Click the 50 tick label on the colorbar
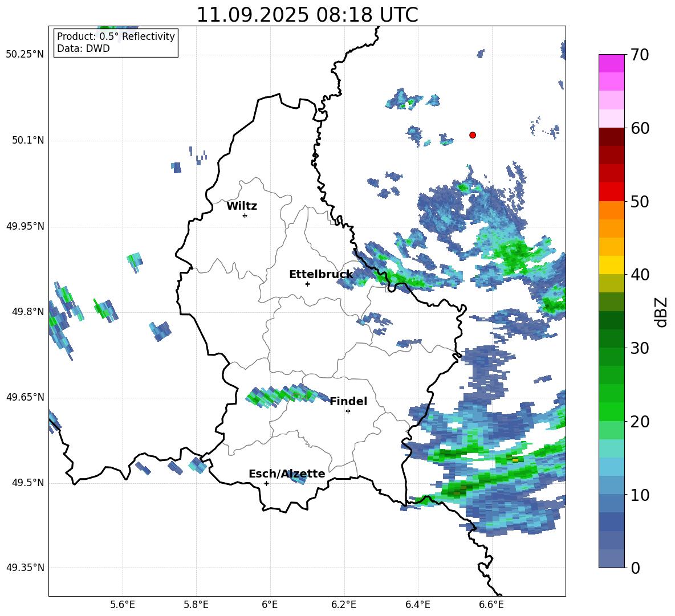The height and width of the screenshot is (616, 675). pos(640,202)
